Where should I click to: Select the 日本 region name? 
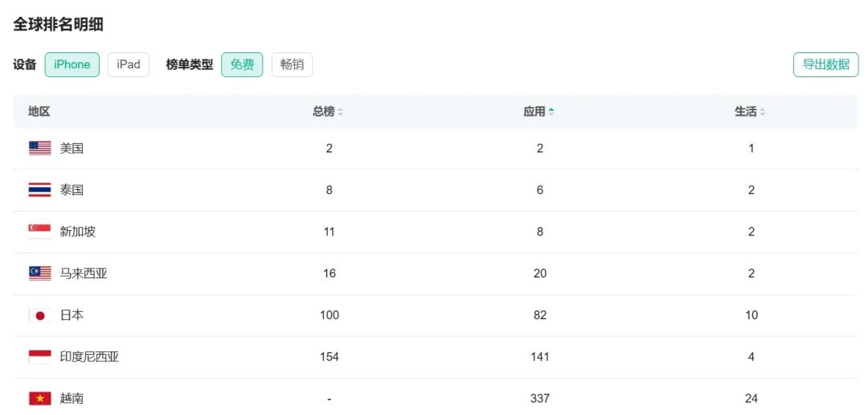(x=72, y=315)
